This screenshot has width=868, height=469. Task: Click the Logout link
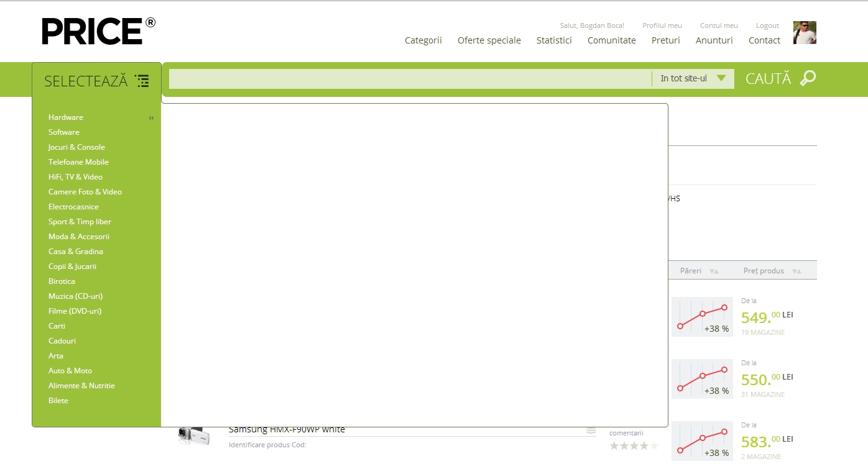(767, 25)
